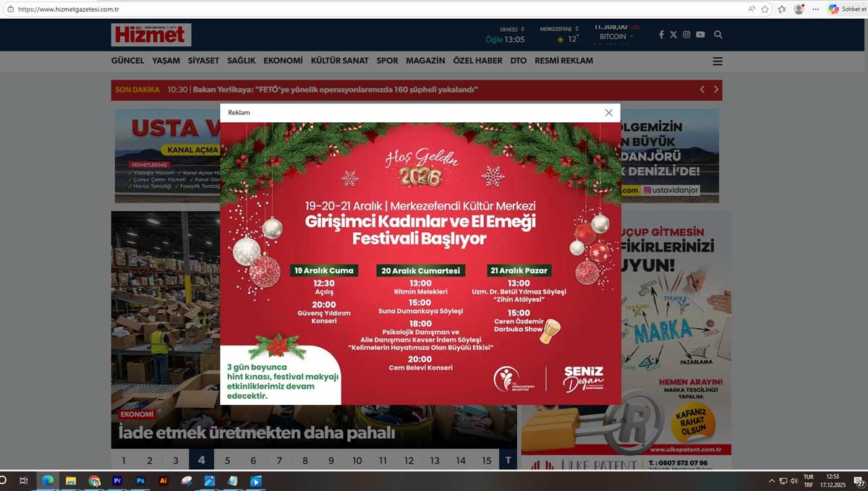The height and width of the screenshot is (491, 868).
Task: Open the YouTube icon in header
Action: pos(700,35)
